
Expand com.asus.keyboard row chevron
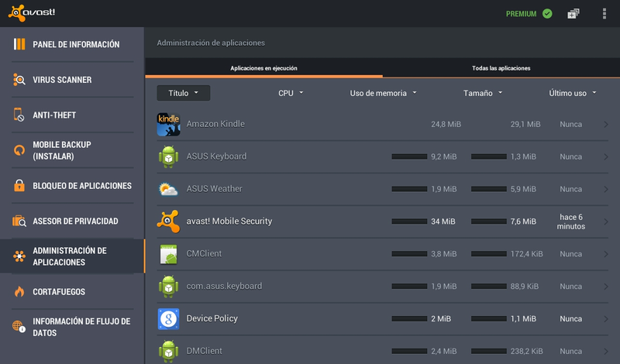coord(606,286)
